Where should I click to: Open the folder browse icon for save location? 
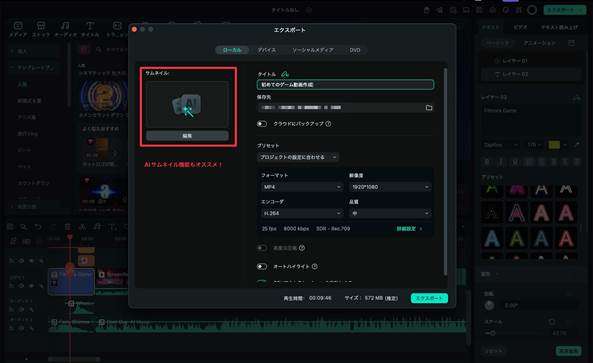(429, 108)
